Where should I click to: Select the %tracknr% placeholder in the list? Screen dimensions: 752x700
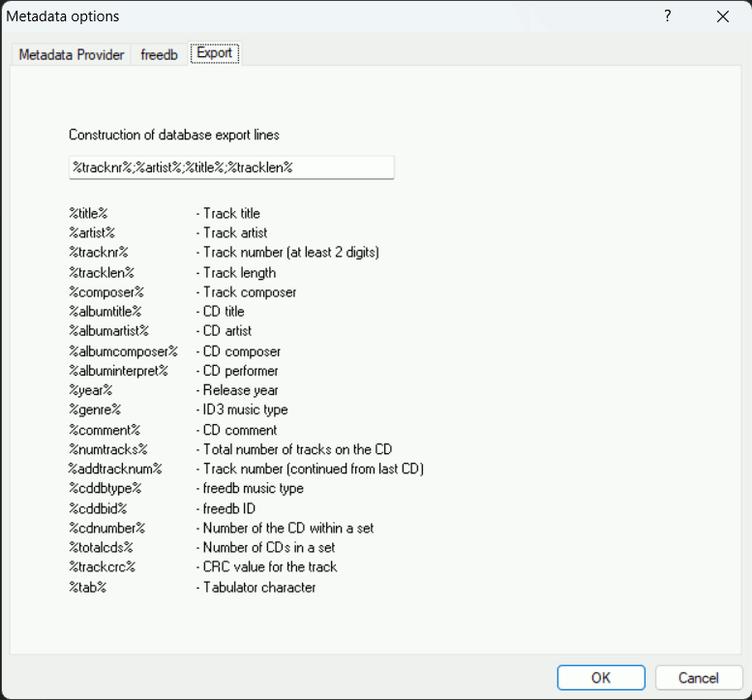(x=99, y=253)
